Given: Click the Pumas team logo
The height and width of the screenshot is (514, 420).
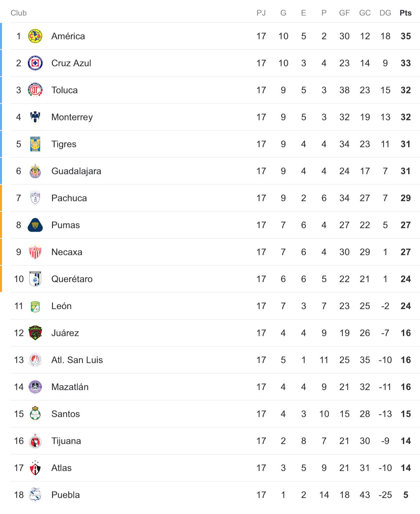Looking at the screenshot, I should pos(35,225).
